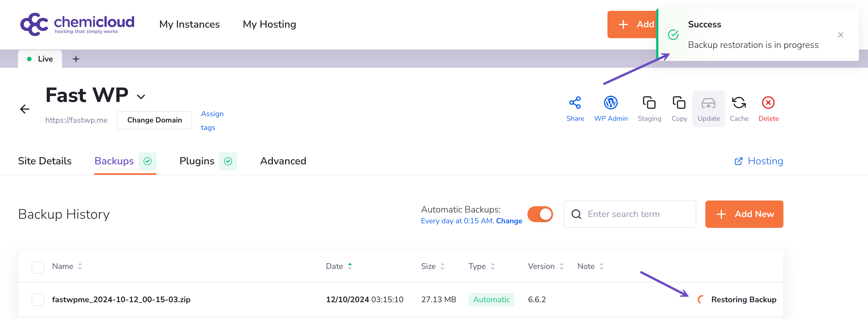Toggle Automatic Backups switch off
The height and width of the screenshot is (319, 868).
pyautogui.click(x=540, y=214)
